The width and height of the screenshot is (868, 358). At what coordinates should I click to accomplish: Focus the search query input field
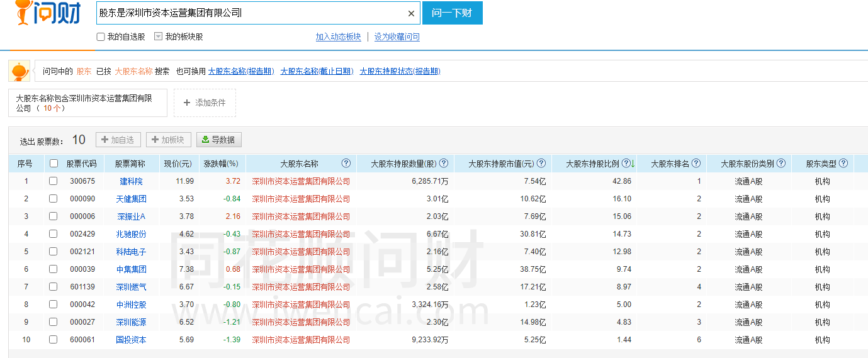(x=251, y=13)
